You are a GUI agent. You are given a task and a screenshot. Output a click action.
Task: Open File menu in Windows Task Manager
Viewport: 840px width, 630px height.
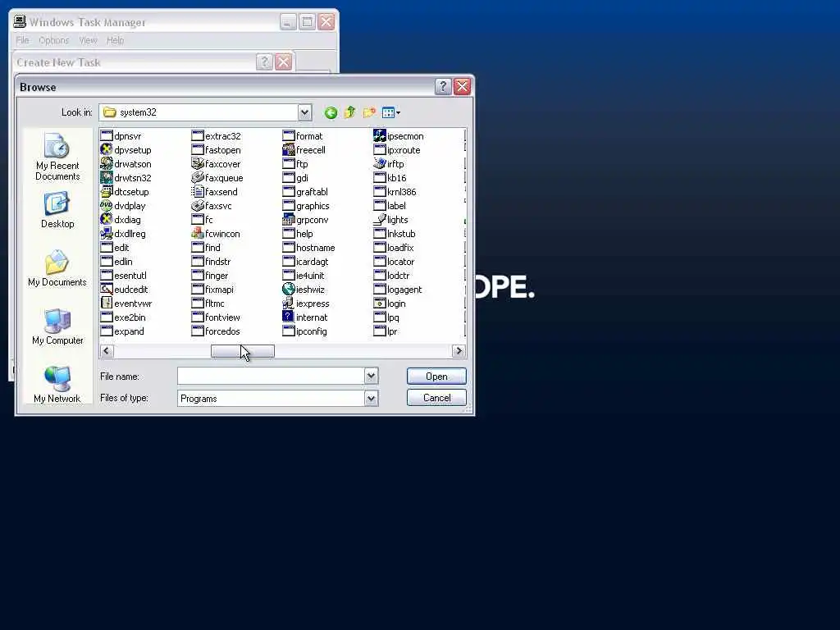coord(22,40)
